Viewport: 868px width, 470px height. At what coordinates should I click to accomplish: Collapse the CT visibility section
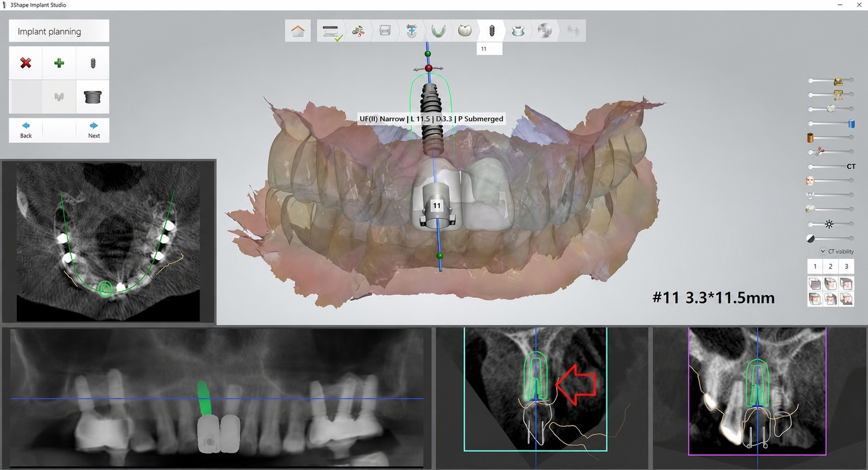[823, 251]
